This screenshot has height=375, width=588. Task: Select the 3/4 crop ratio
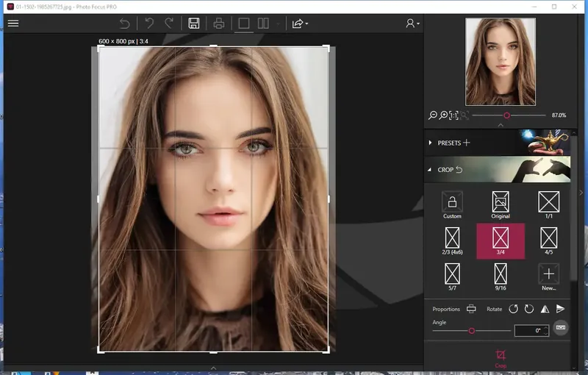(x=501, y=241)
